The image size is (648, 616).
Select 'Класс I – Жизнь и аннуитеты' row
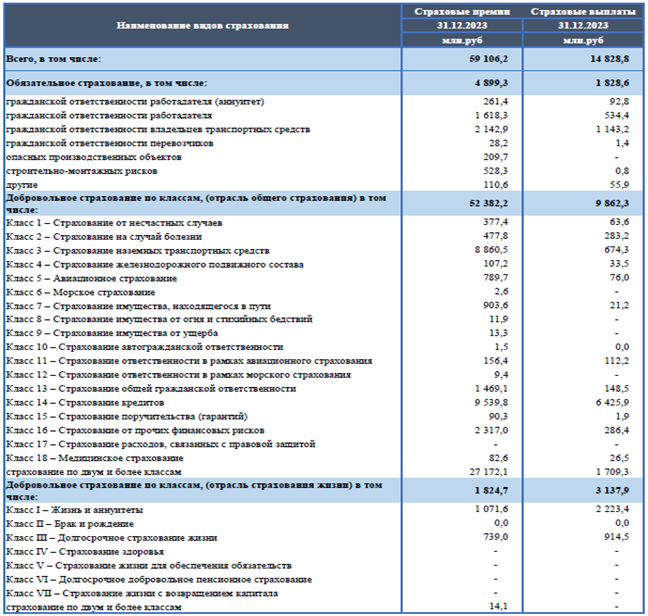[74, 509]
